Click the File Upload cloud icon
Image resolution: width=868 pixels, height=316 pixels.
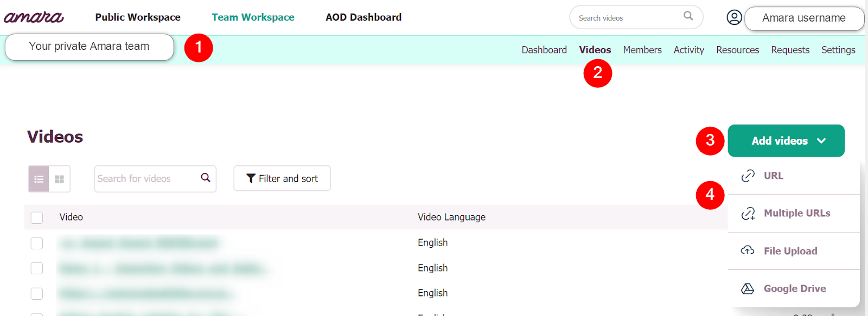[748, 250]
